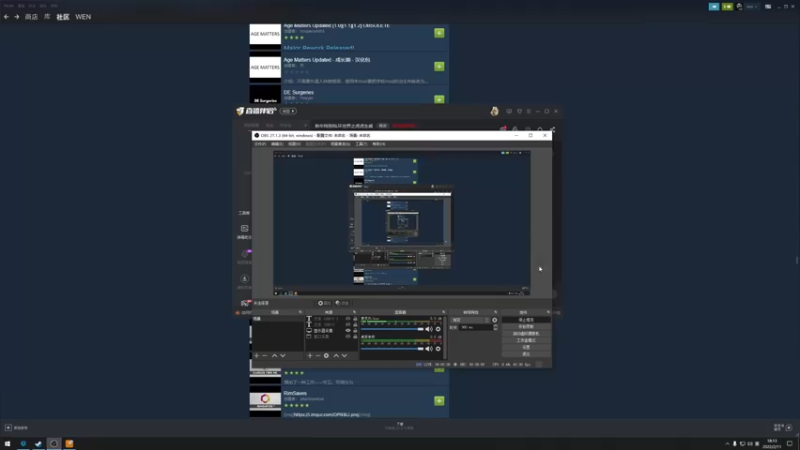Toggle visibility of first text source
This screenshot has width=800, height=450.
348,319
